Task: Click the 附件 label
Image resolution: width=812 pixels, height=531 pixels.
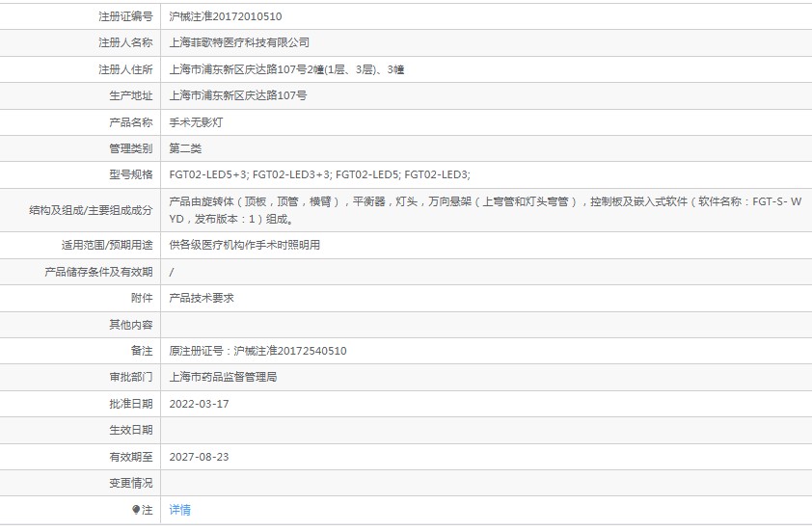Action: click(x=142, y=298)
